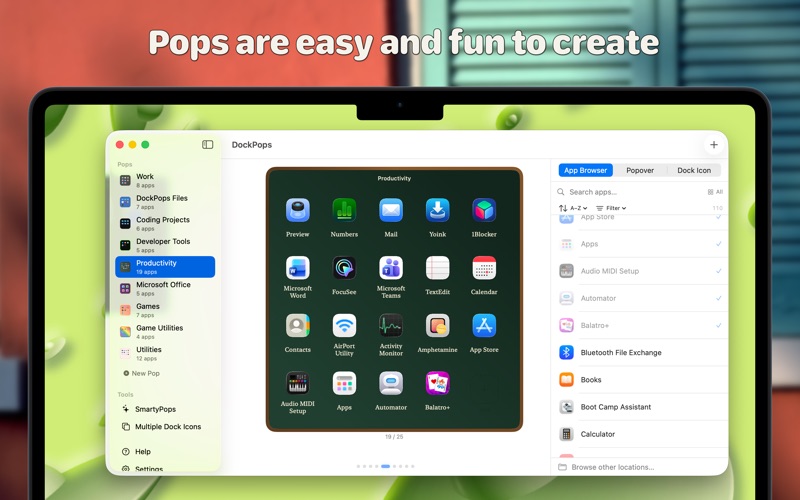Click the Yoink app icon
Screen dimensions: 800x500
437,210
